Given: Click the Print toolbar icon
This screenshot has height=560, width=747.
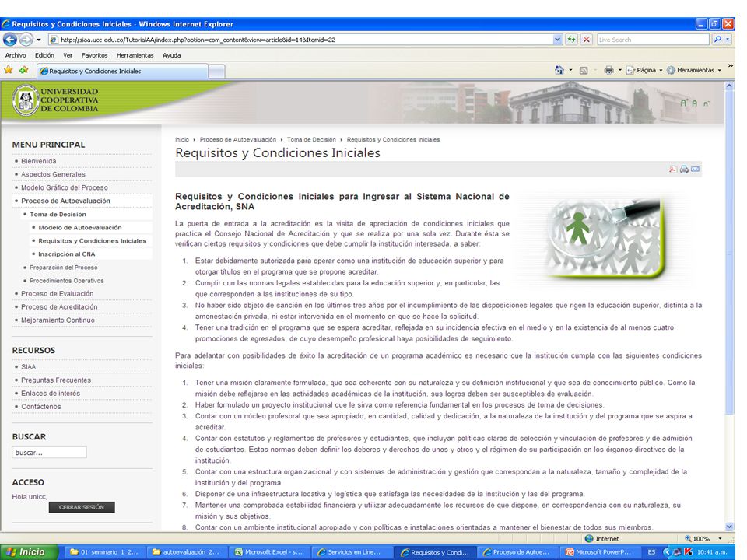Looking at the screenshot, I should pos(608,70).
